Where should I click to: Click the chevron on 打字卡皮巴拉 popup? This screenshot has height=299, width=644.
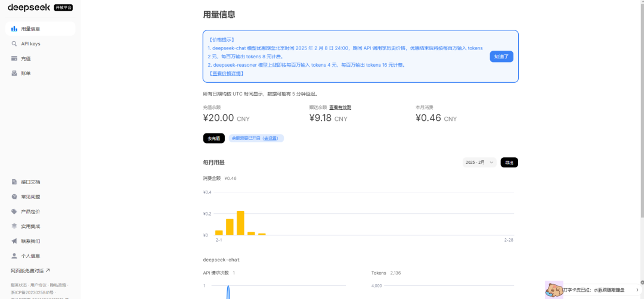637,290
